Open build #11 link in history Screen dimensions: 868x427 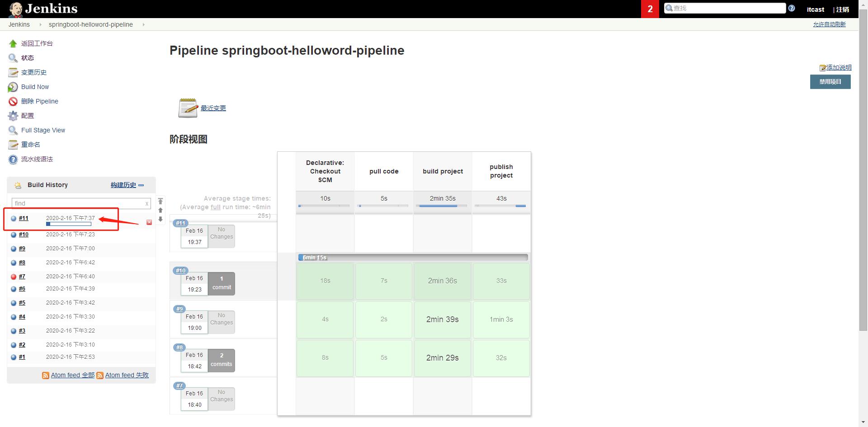(24, 218)
